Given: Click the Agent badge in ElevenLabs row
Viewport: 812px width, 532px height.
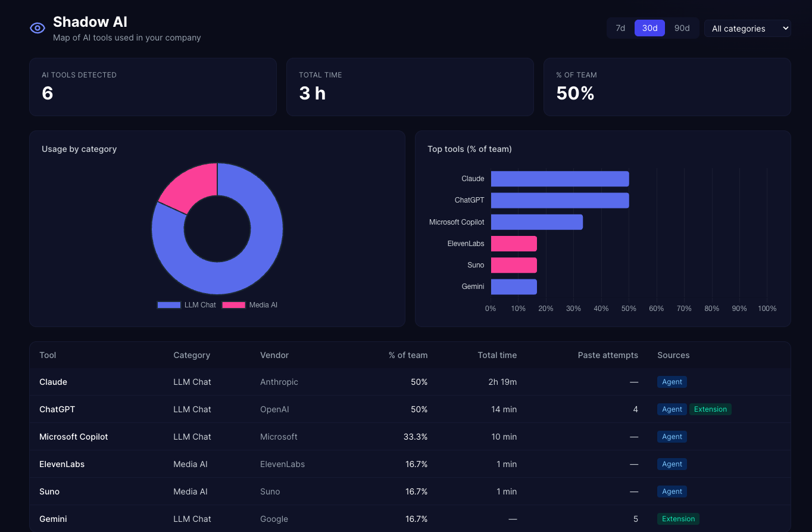Looking at the screenshot, I should point(672,464).
